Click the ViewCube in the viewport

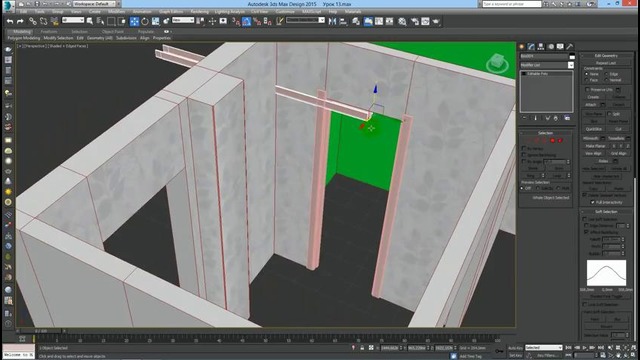497,63
